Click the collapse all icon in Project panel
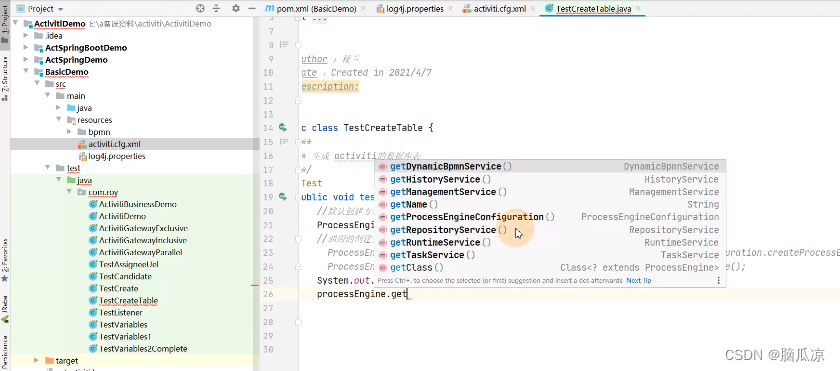 (x=216, y=9)
